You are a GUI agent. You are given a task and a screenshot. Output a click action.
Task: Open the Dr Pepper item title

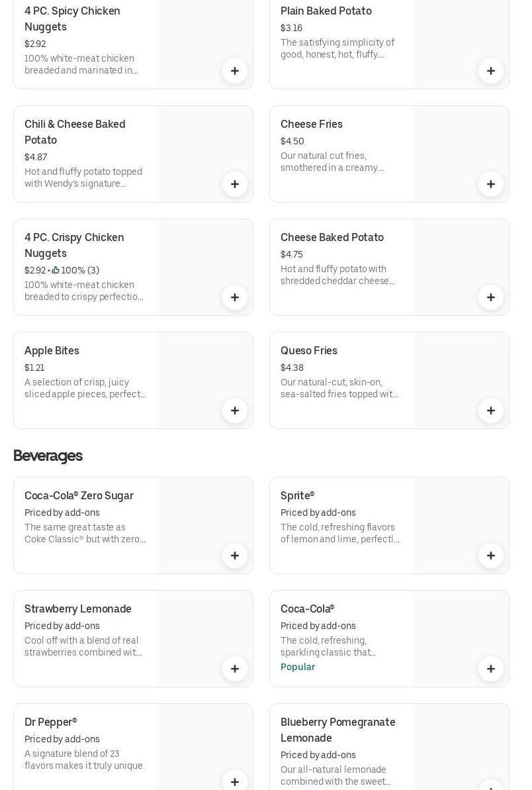[51, 722]
